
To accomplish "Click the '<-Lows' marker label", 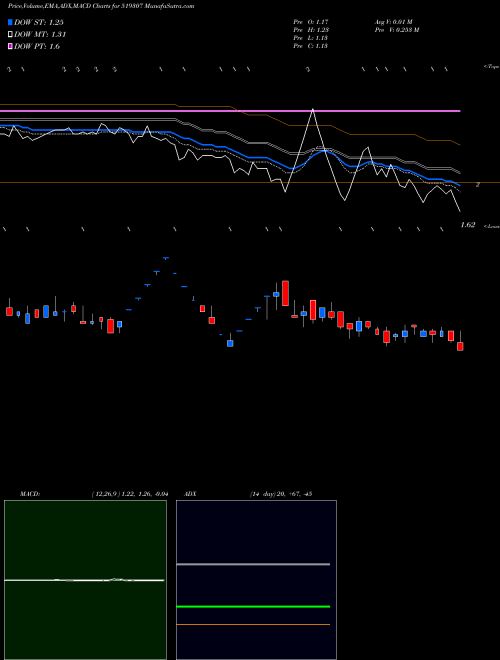I will coord(491,226).
